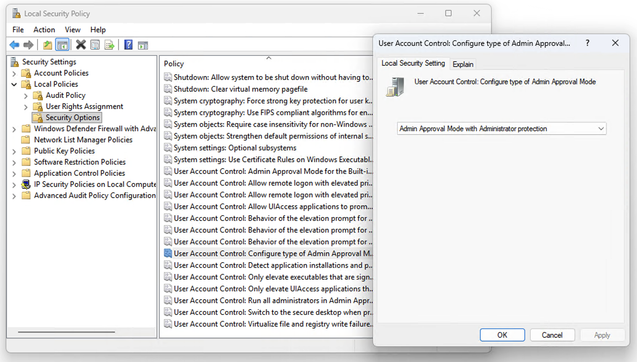Switch to the Explain tab
Image resolution: width=637 pixels, height=362 pixels.
(x=463, y=64)
